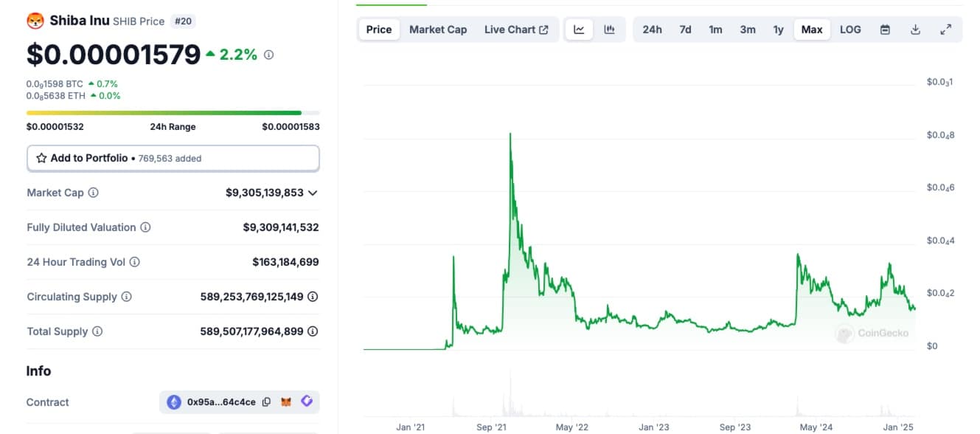Toggle LOG scale on chart
980x434 pixels.
coord(850,30)
